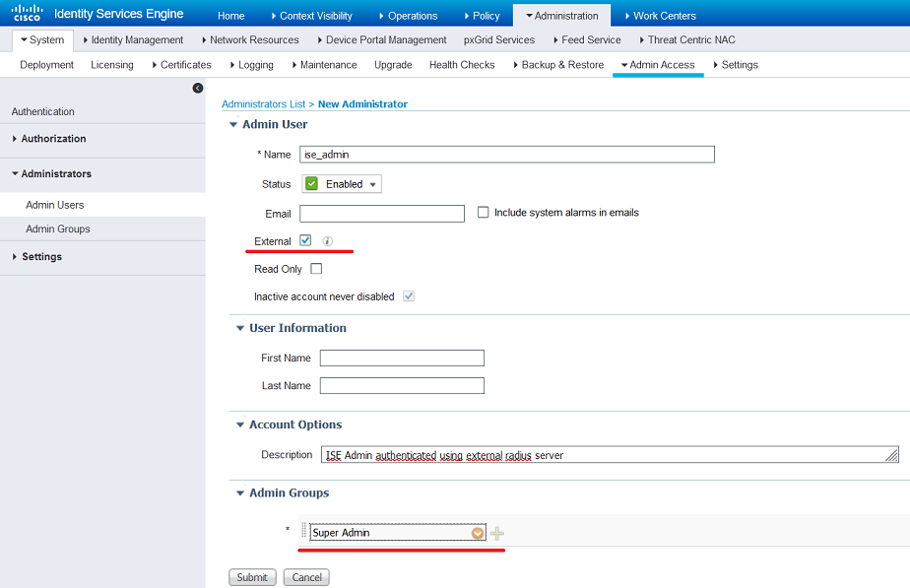Click the Cisco logo
910x588 pixels.
(27, 13)
